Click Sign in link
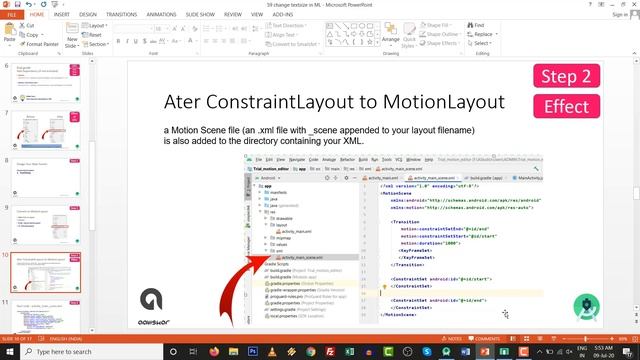Image resolution: width=640 pixels, height=360 pixels. pyautogui.click(x=620, y=15)
